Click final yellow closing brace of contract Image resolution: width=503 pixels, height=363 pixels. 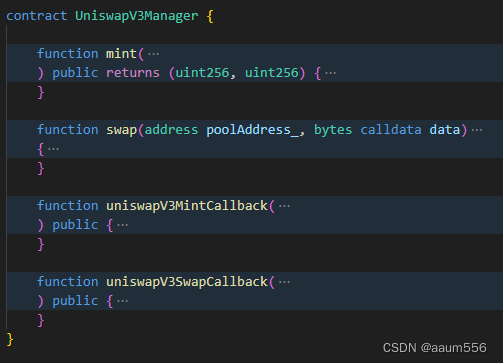click(x=10, y=340)
